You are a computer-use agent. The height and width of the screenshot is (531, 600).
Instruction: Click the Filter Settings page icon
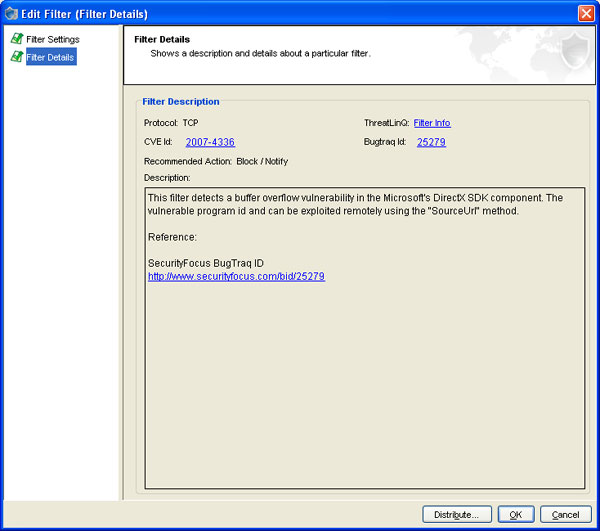(17, 39)
